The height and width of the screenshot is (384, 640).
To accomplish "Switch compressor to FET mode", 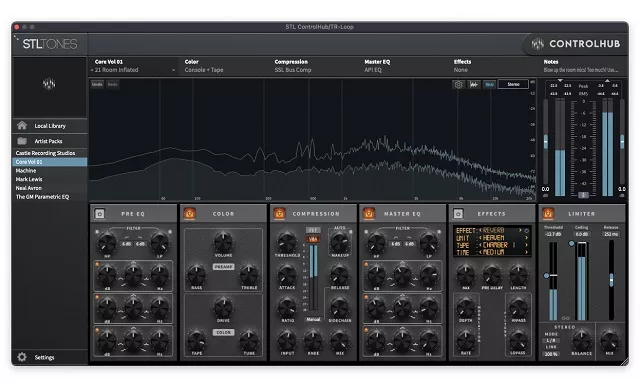I will tap(313, 231).
